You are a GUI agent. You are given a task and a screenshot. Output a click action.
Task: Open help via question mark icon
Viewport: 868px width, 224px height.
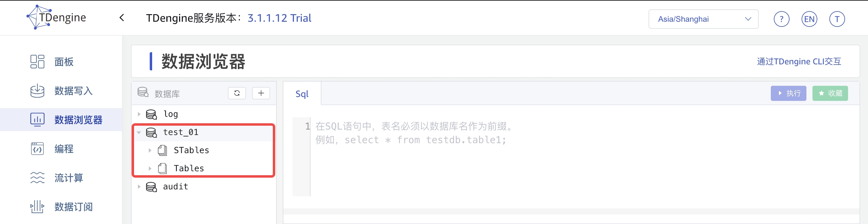781,19
